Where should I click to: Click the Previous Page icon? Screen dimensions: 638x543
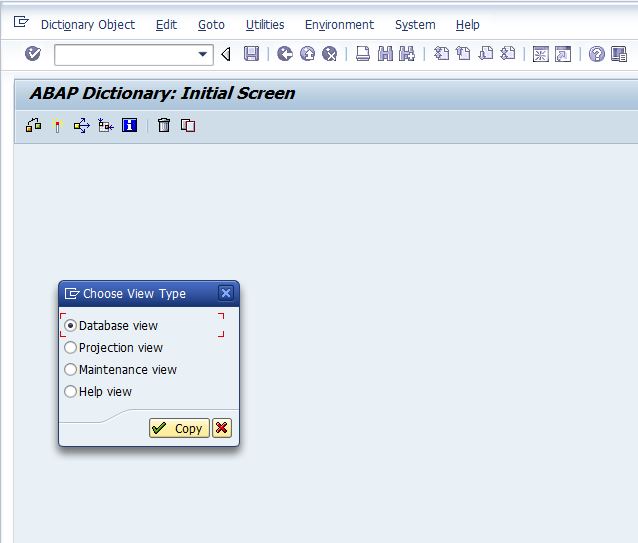pos(463,54)
